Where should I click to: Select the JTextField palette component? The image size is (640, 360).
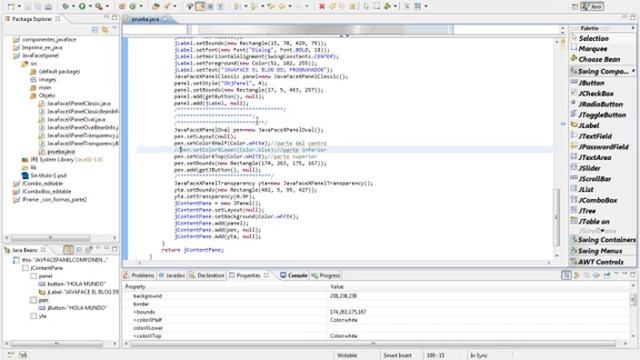(x=595, y=136)
